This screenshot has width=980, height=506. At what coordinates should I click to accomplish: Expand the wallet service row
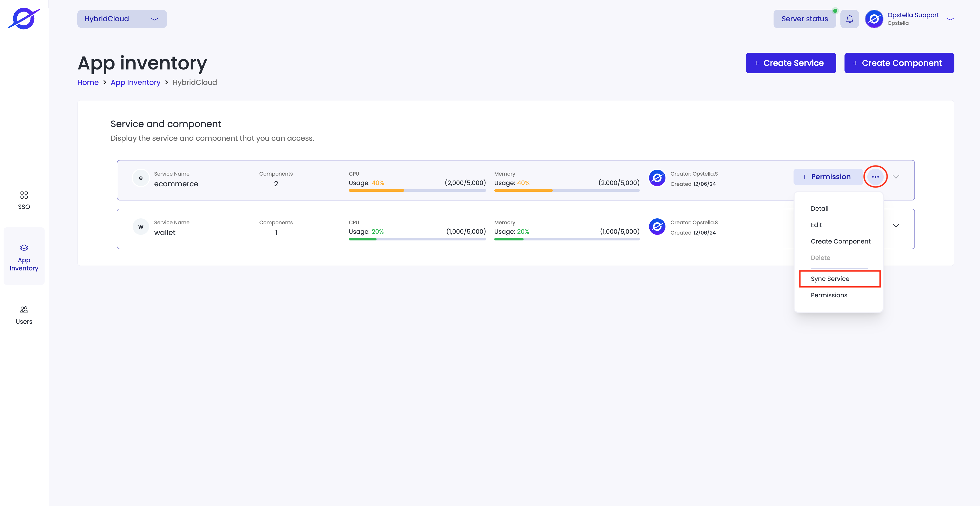coord(896,225)
